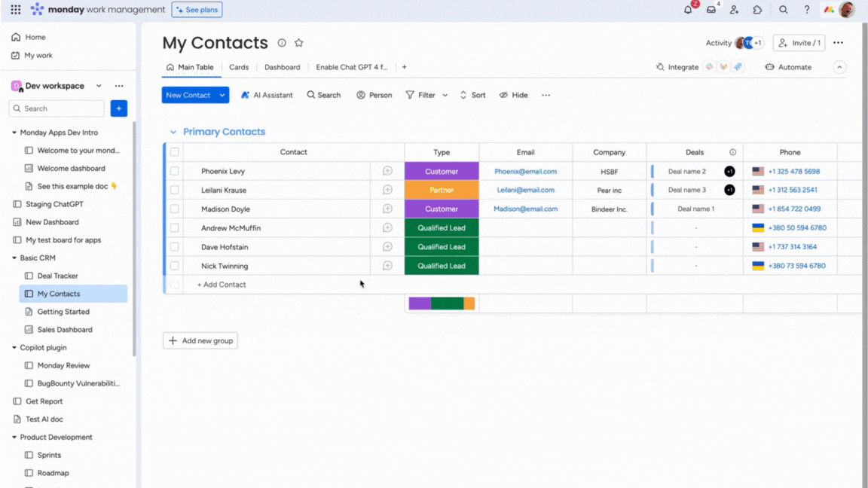Image resolution: width=868 pixels, height=488 pixels.
Task: Open the help question mark icon
Action: (x=806, y=9)
